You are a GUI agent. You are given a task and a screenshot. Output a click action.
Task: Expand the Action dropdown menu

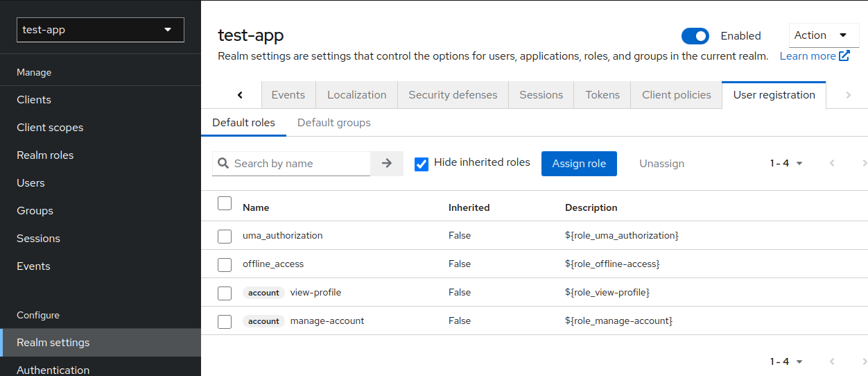[824, 35]
